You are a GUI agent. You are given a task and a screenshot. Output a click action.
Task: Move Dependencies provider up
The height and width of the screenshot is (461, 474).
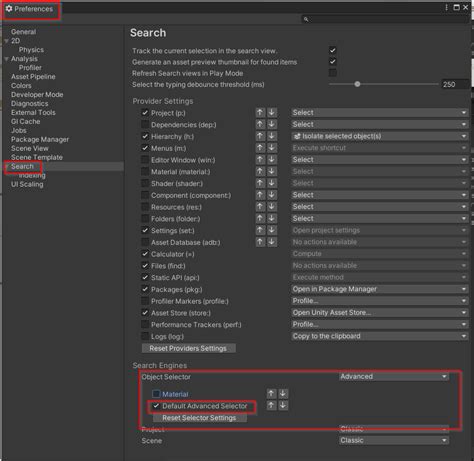click(260, 124)
